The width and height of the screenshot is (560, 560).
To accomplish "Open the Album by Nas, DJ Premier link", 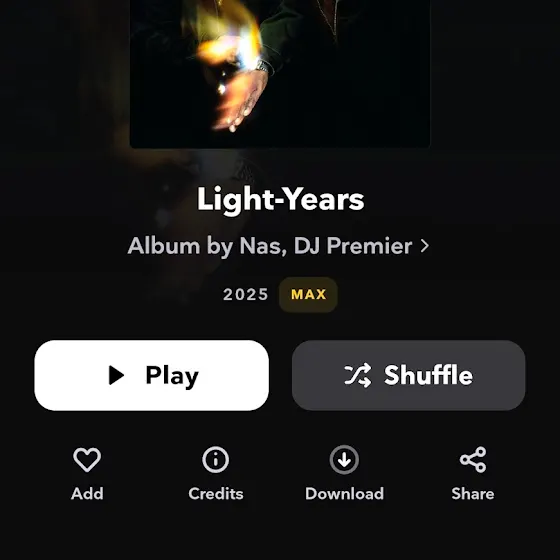I will tap(278, 246).
